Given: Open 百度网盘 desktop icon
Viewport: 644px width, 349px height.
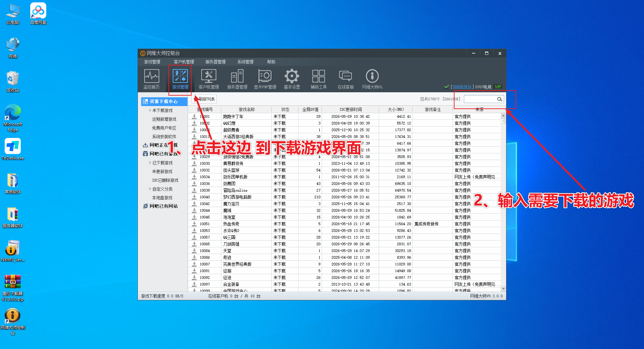Looking at the screenshot, I should tap(38, 14).
